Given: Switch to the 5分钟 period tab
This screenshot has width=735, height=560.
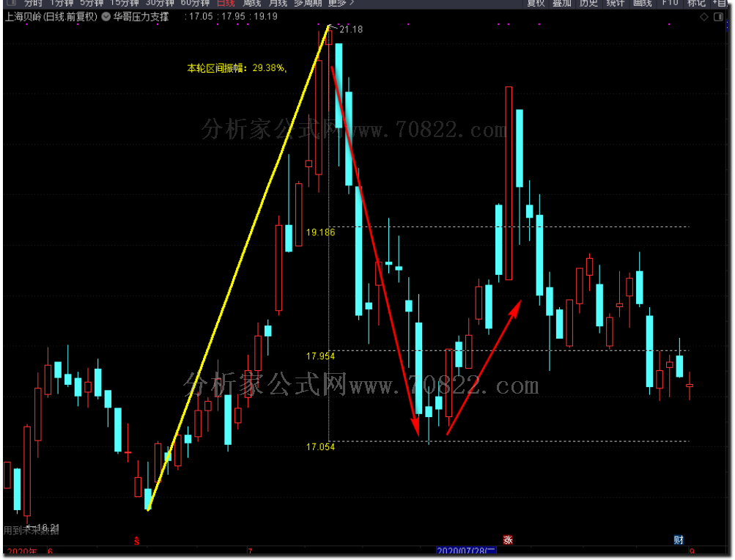Looking at the screenshot, I should point(92,3).
